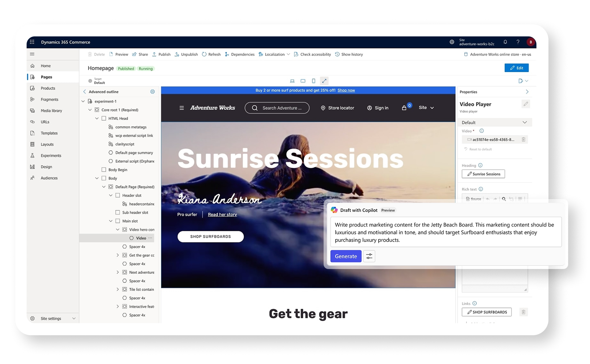
Task: Click info icon next to Heading label
Action: click(480, 165)
